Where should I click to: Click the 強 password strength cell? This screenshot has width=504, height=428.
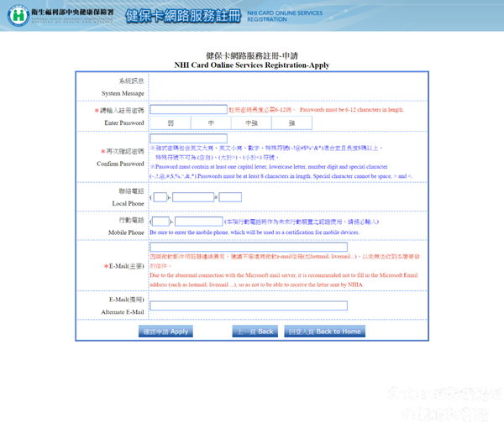[x=291, y=123]
